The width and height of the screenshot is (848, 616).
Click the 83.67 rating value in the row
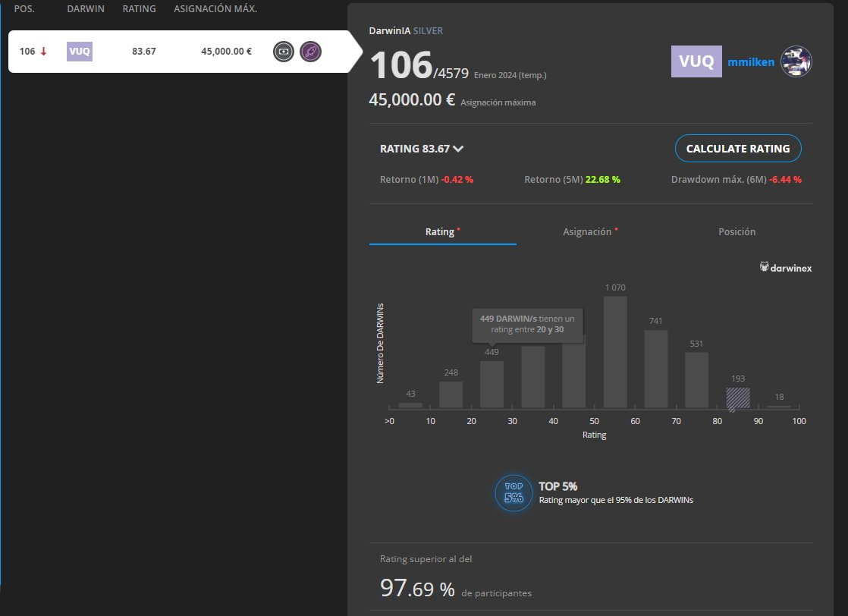pos(144,52)
